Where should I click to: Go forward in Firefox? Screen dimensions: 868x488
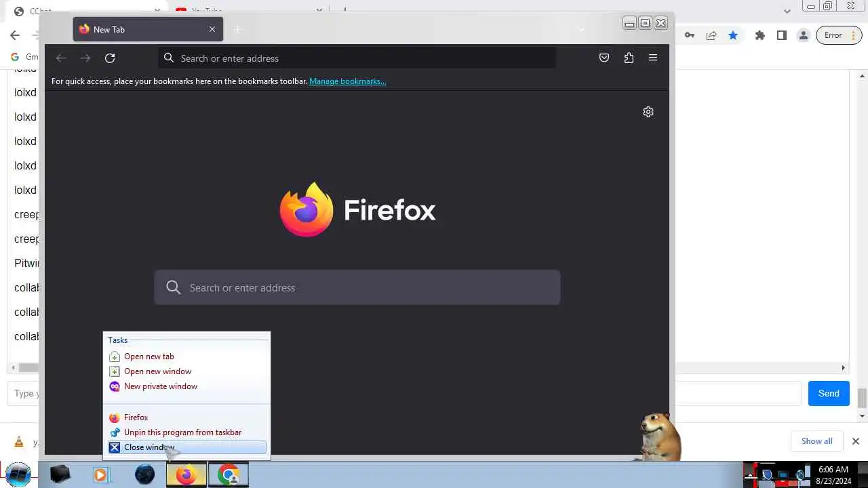85,58
